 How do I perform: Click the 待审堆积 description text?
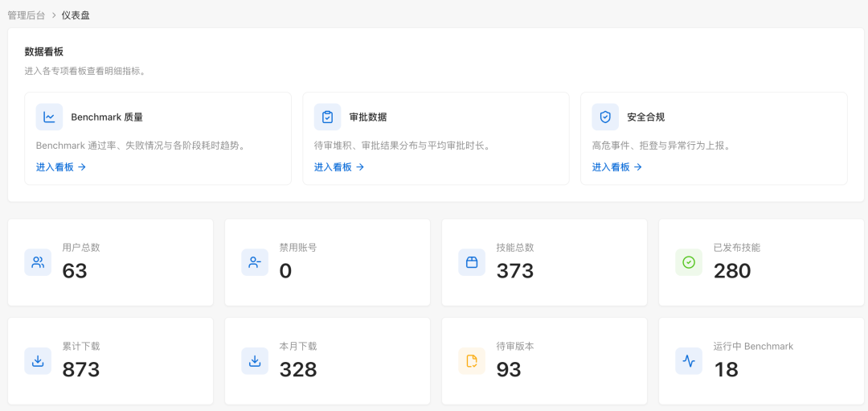coord(402,146)
